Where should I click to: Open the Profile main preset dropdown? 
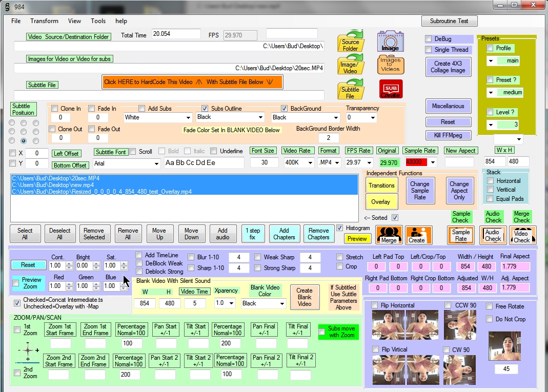(x=491, y=61)
